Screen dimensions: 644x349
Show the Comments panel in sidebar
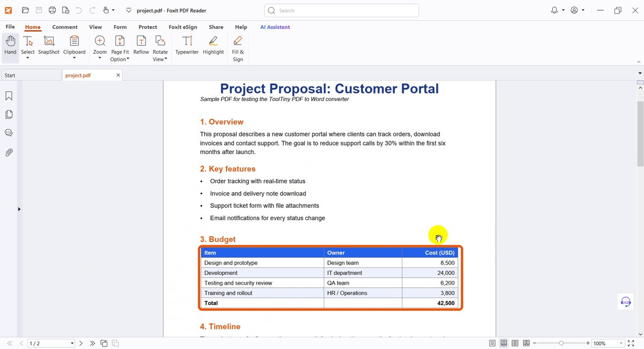click(x=9, y=133)
